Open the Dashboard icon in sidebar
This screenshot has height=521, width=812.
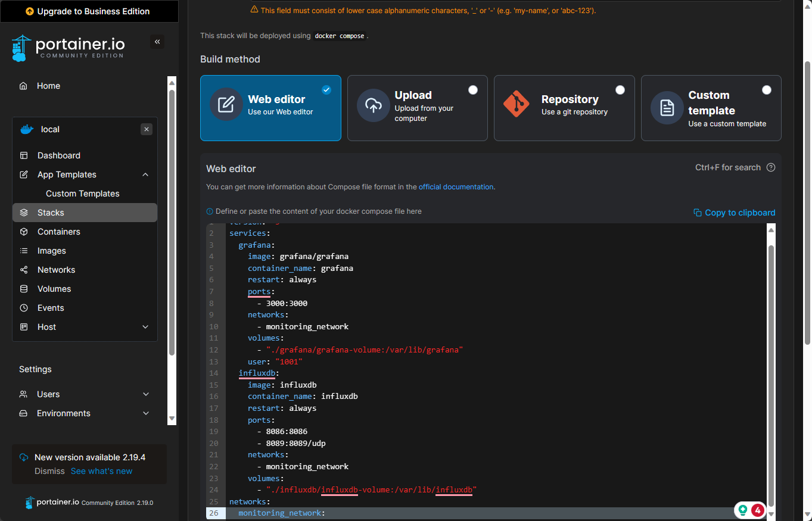[x=24, y=155]
